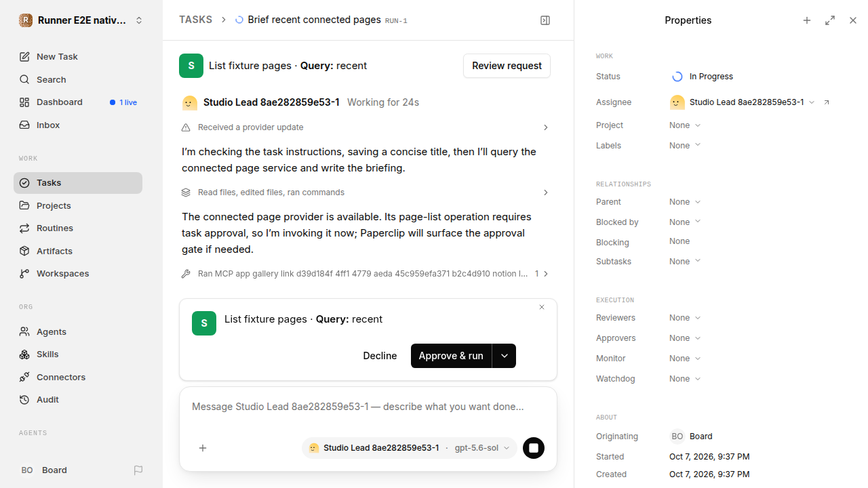The height and width of the screenshot is (488, 868).
Task: Click the flag icon beside Board
Action: (138, 470)
